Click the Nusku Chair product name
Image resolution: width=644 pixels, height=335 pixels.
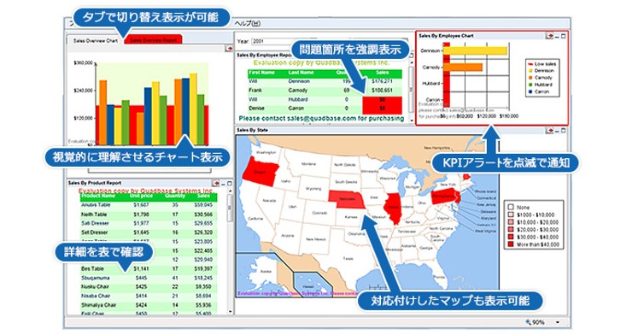pyautogui.click(x=95, y=287)
